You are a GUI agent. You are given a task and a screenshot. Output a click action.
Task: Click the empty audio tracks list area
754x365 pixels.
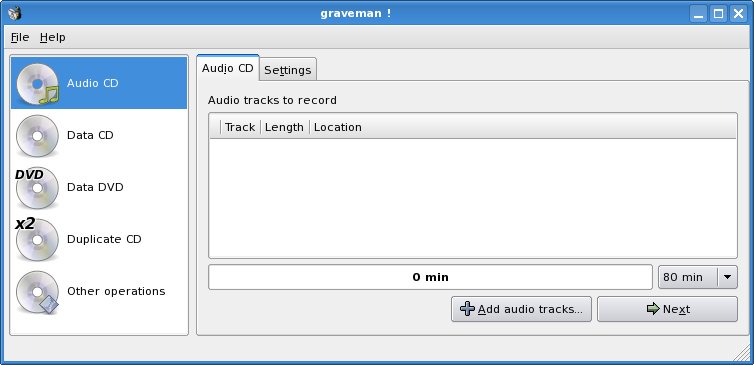tap(473, 198)
